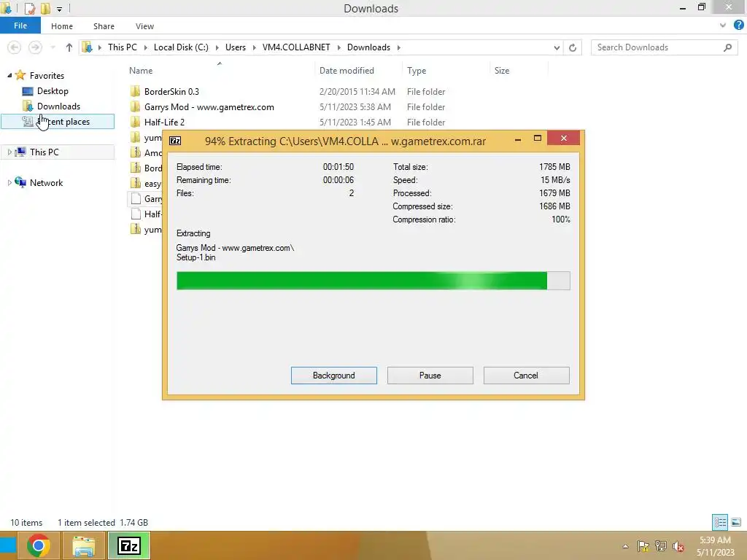
Task: Go up one folder level
Action: click(x=69, y=47)
